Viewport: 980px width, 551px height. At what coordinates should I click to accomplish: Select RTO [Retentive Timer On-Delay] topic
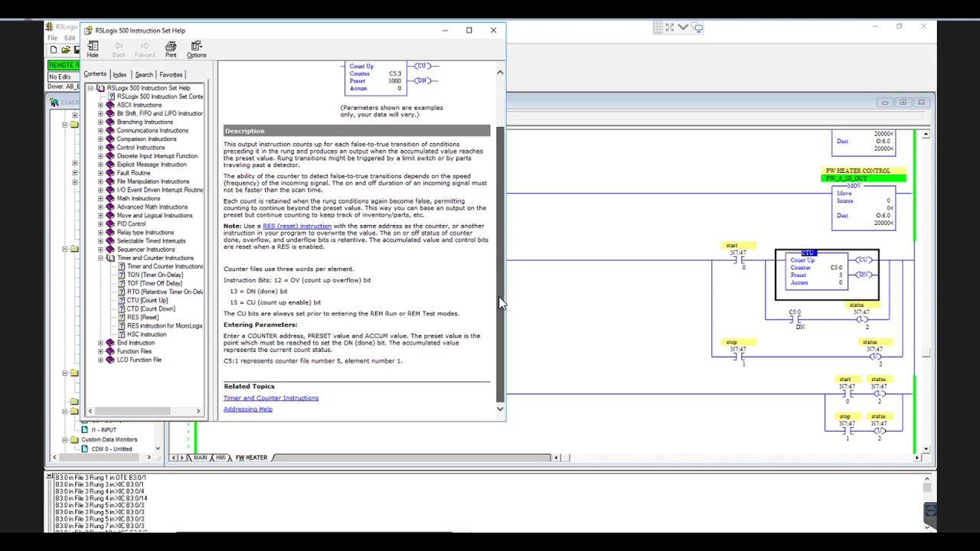[165, 292]
